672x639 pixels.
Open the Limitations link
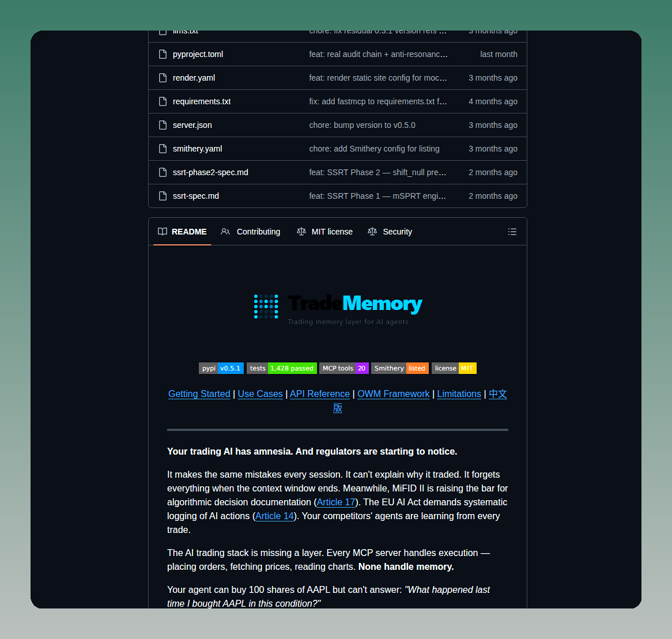(x=459, y=394)
